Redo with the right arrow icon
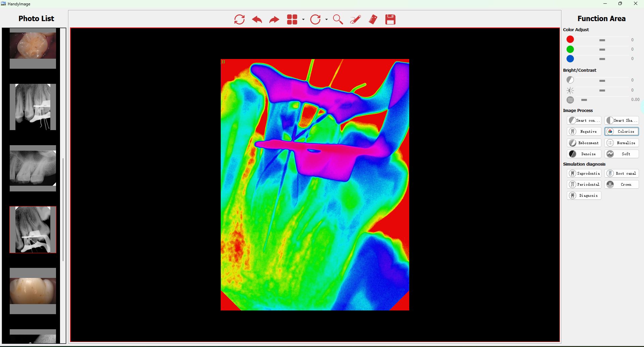 pyautogui.click(x=274, y=20)
